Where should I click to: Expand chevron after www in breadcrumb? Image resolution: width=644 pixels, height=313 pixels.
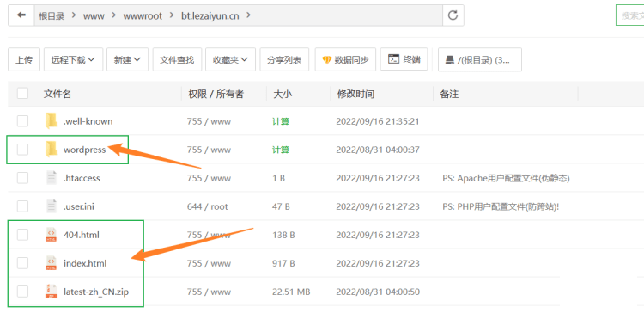[x=113, y=15]
